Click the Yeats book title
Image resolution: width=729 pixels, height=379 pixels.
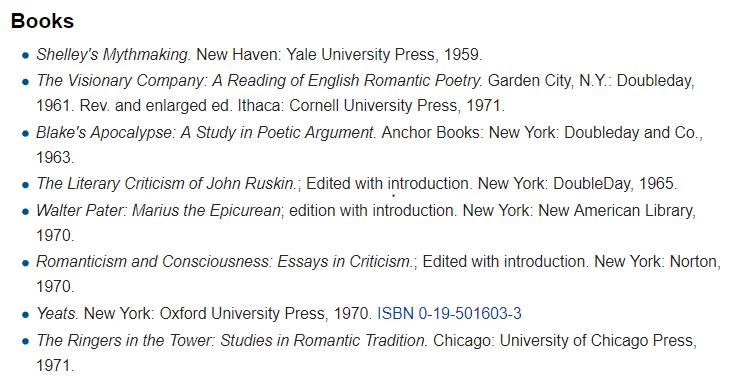point(57,313)
